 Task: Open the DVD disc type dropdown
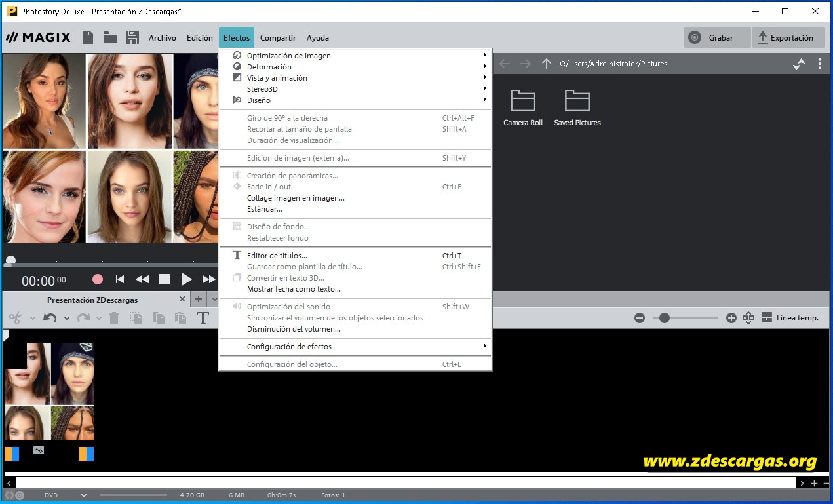(x=84, y=495)
